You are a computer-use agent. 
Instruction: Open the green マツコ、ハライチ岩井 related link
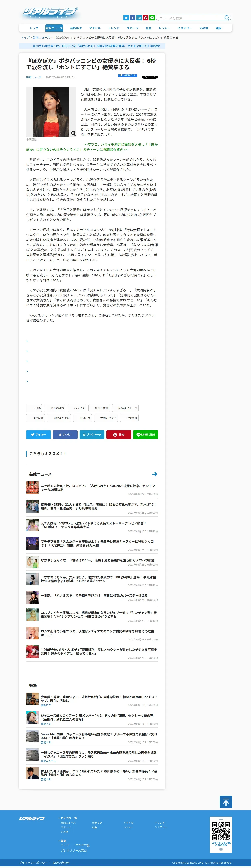[x=92, y=147]
